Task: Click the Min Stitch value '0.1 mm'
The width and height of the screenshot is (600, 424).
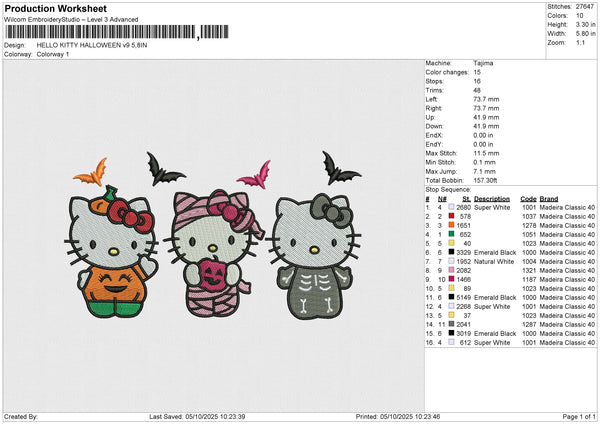Action: 484,162
